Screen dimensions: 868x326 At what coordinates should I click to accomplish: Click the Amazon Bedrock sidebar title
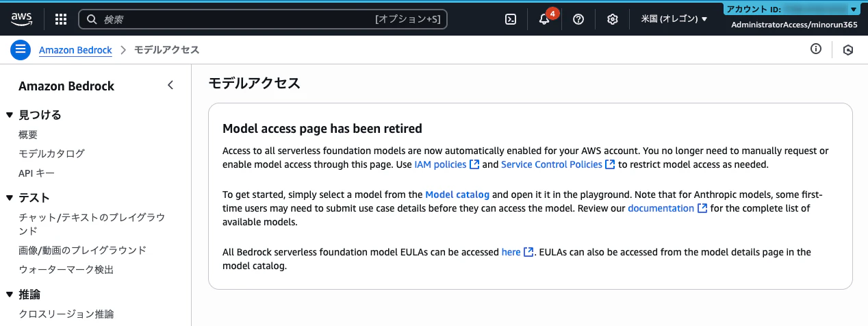tap(66, 86)
